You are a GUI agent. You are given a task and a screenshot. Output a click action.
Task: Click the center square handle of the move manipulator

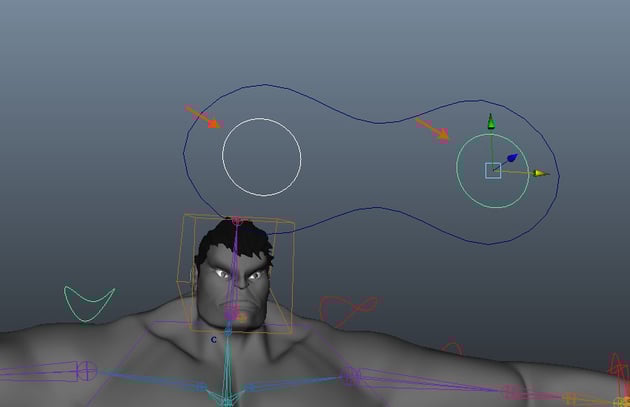493,170
